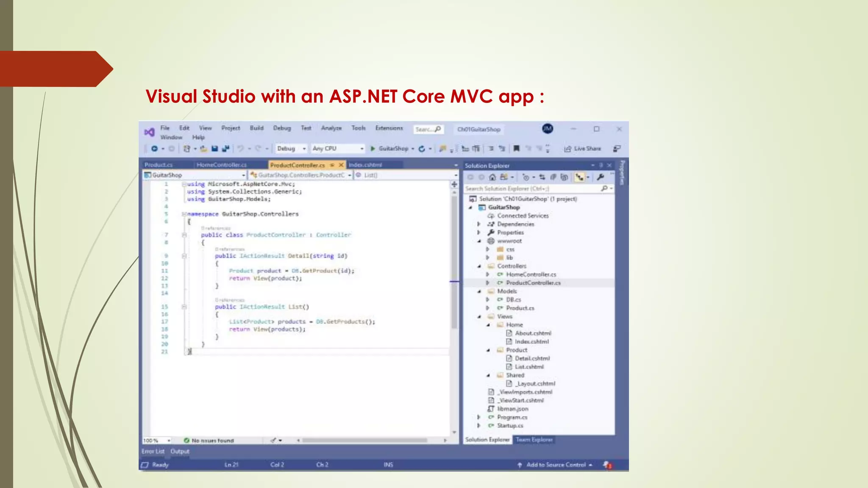Collapse the Controllers folder
Image resolution: width=868 pixels, height=488 pixels.
479,266
